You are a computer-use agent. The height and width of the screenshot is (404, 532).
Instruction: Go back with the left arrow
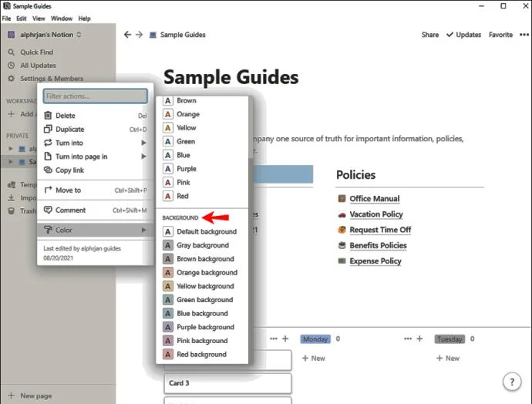[127, 35]
